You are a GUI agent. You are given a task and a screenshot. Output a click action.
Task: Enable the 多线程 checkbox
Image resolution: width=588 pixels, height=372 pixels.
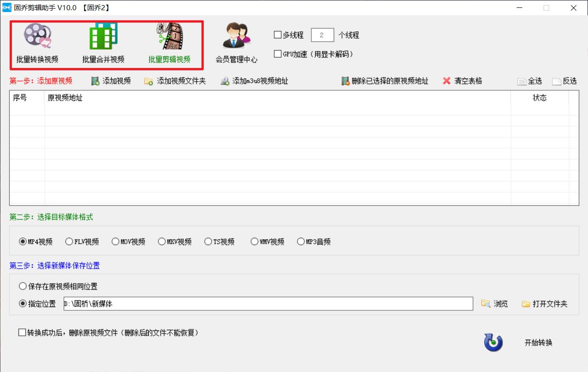click(x=278, y=35)
